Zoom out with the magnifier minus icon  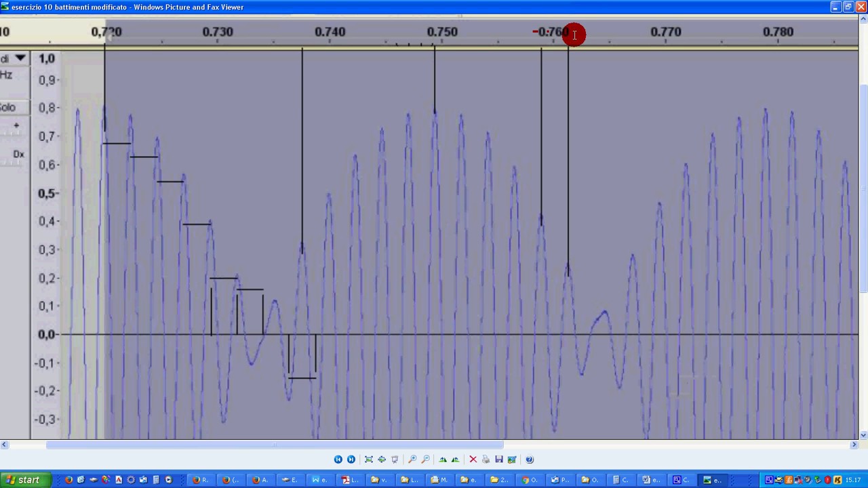coord(425,460)
